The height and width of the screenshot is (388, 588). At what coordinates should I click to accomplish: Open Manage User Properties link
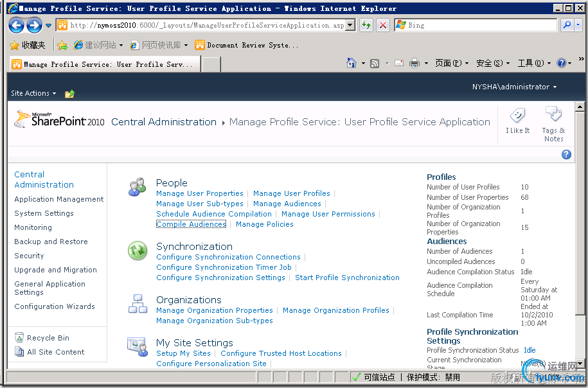coord(200,193)
